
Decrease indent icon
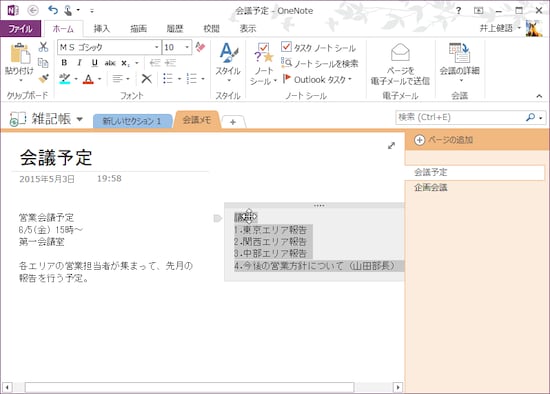(x=155, y=63)
